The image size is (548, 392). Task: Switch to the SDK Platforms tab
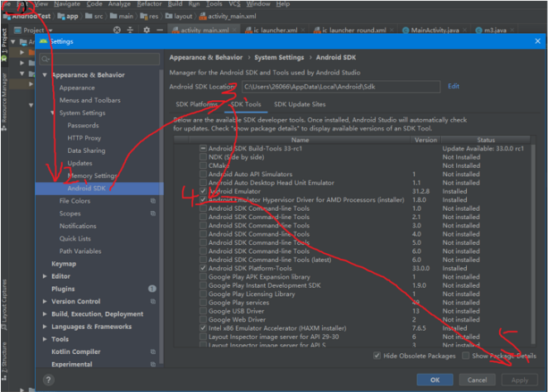coord(197,104)
